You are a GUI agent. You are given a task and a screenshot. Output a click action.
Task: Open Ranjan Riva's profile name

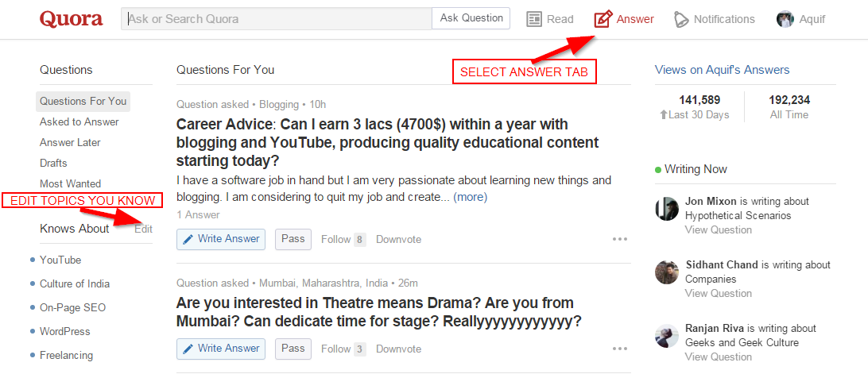click(x=716, y=328)
